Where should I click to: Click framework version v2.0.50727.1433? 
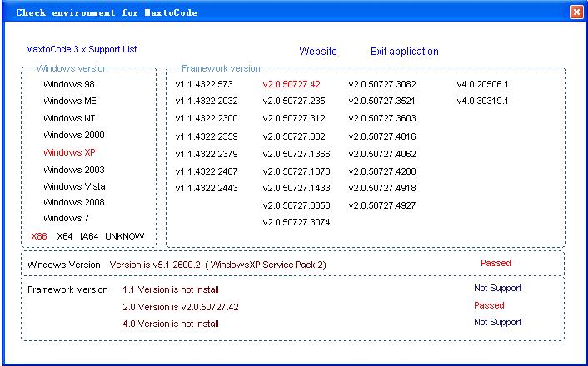[x=296, y=188]
